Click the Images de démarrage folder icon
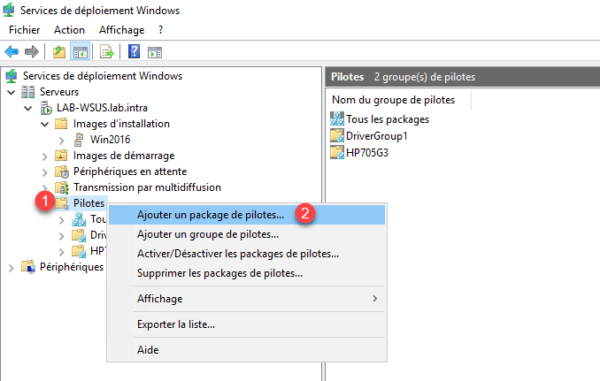Image resolution: width=600 pixels, height=381 pixels. (x=61, y=155)
